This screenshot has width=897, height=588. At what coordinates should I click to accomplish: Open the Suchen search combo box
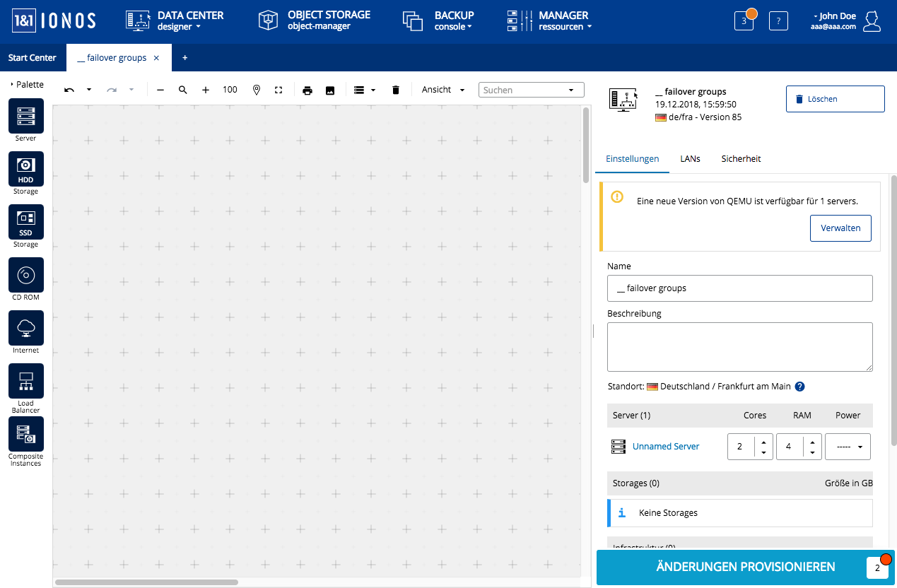coord(531,90)
